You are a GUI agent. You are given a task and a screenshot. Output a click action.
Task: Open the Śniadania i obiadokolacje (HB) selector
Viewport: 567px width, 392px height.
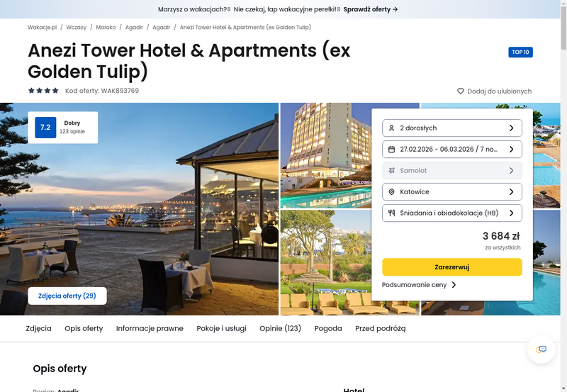pyautogui.click(x=452, y=213)
